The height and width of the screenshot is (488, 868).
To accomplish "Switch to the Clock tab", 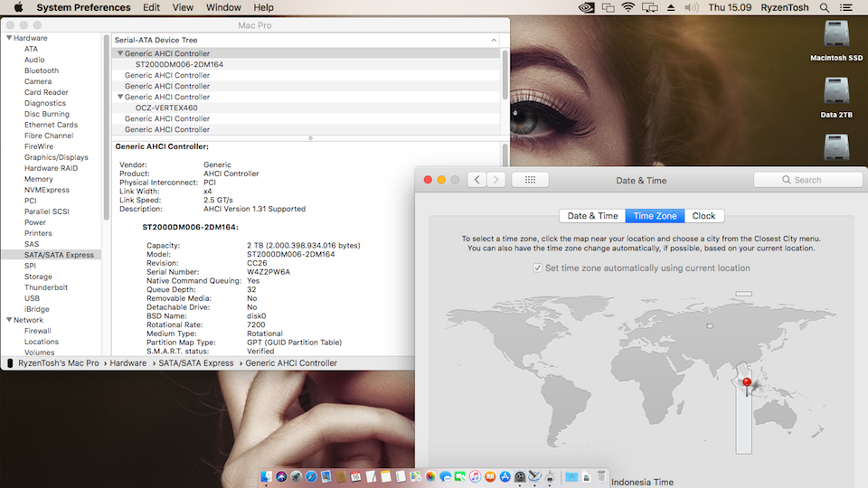I will point(703,216).
